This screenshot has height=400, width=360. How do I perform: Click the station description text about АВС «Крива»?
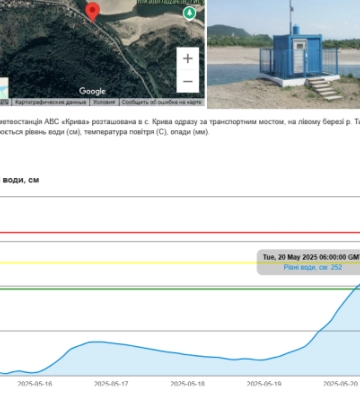click(x=180, y=127)
